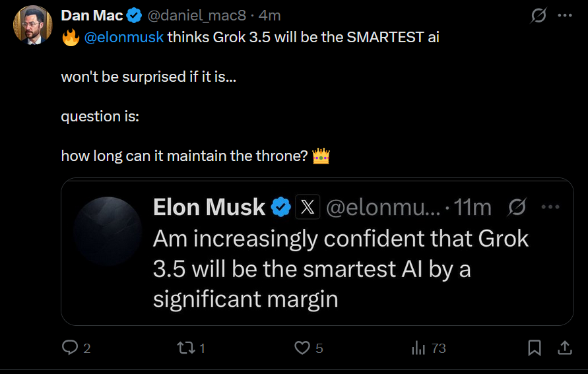Expand the quoted tweet's three-dot menu
The image size is (588, 374).
[550, 207]
